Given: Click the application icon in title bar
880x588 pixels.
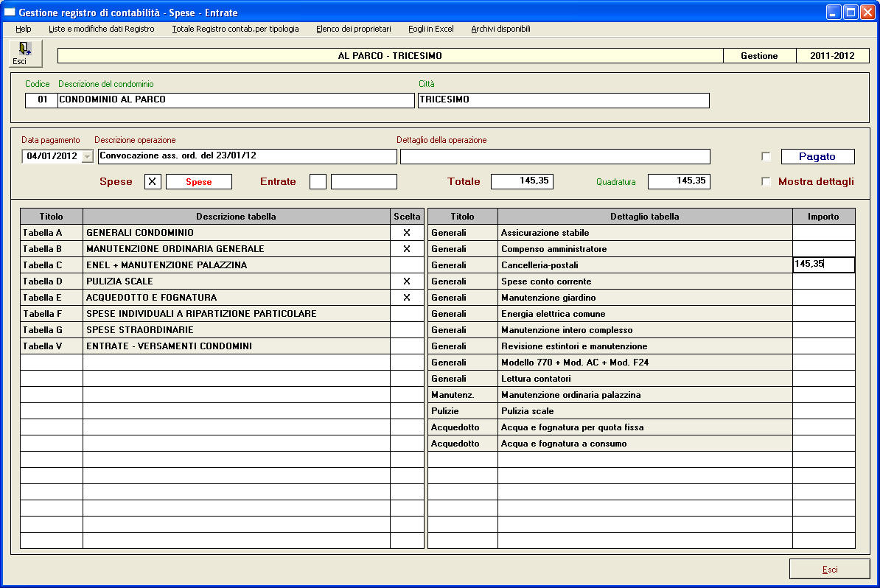Looking at the screenshot, I should click(10, 13).
